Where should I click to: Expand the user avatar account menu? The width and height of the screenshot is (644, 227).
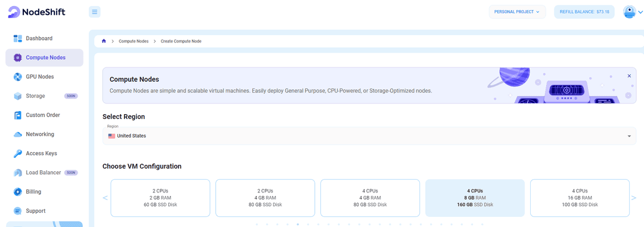(x=633, y=12)
